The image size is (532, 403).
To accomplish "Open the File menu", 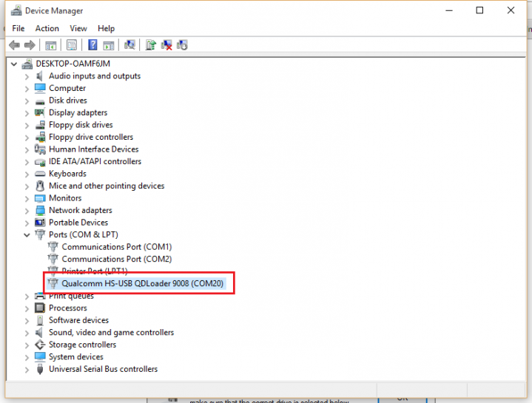I will pyautogui.click(x=18, y=28).
